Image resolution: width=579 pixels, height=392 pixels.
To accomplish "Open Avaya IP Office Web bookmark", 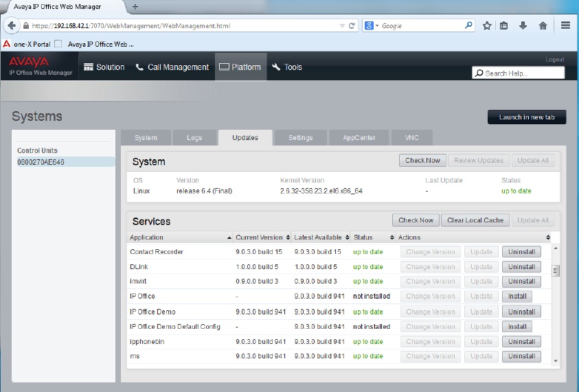I will tap(94, 45).
